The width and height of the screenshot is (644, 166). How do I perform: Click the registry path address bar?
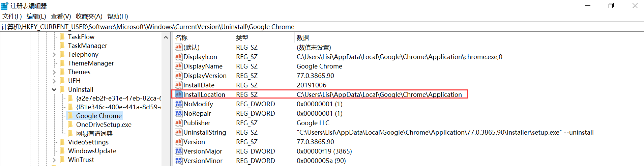point(322,27)
